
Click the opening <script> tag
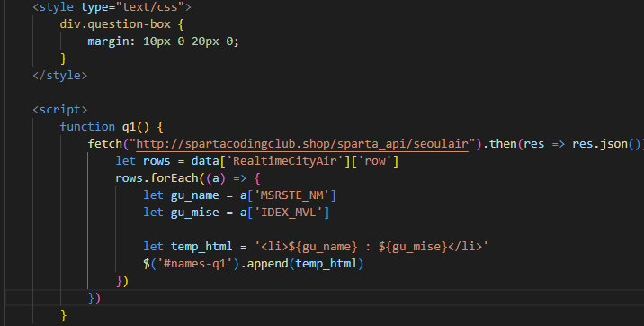[60, 109]
